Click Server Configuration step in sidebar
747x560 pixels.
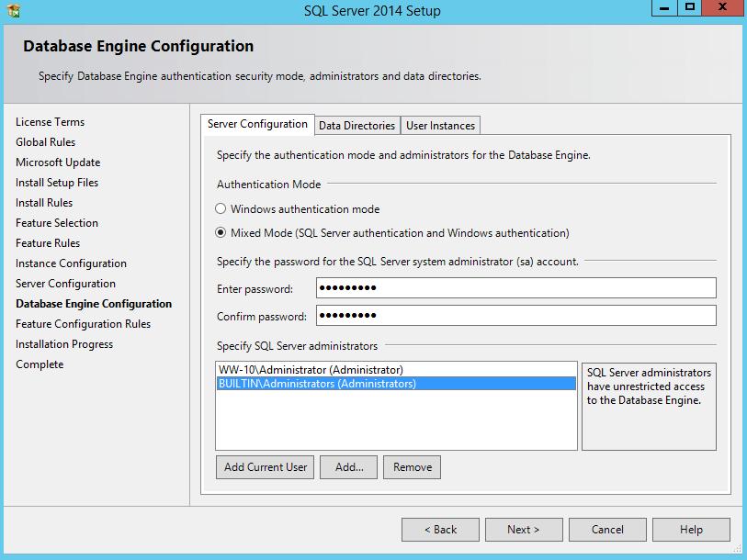(65, 284)
